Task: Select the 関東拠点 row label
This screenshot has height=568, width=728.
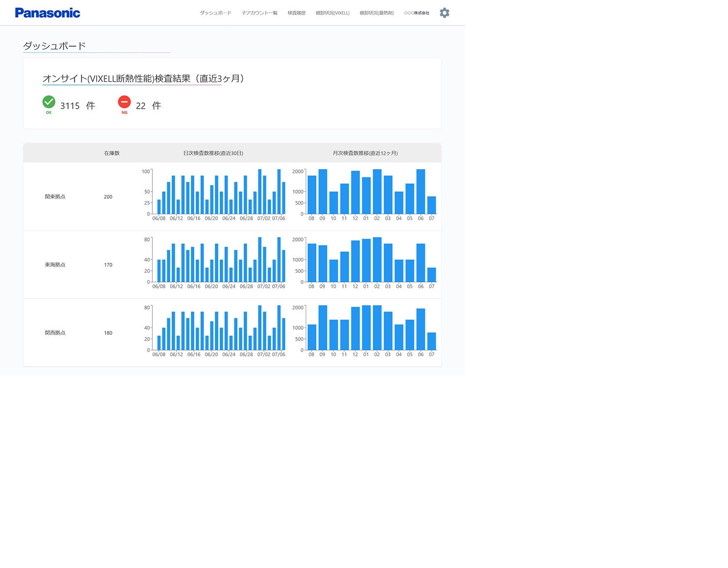Action: click(x=55, y=197)
